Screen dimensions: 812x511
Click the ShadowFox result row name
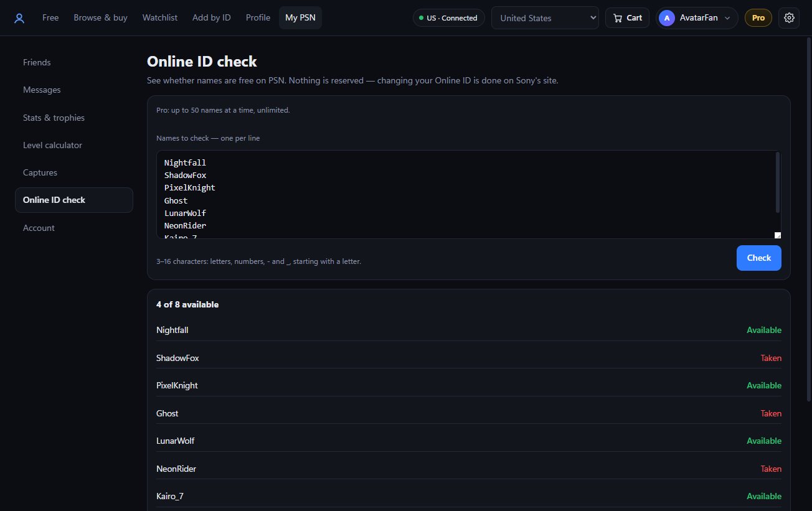coord(177,358)
